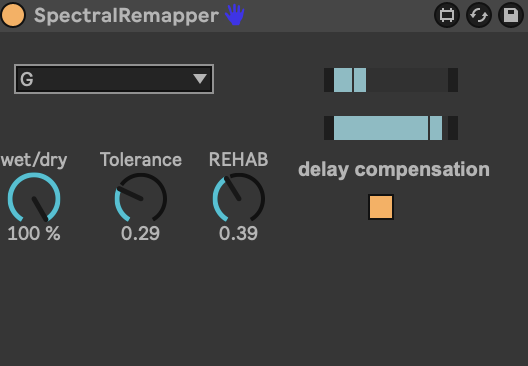Click the Tolerance label text
This screenshot has height=366, width=528.
(x=141, y=160)
